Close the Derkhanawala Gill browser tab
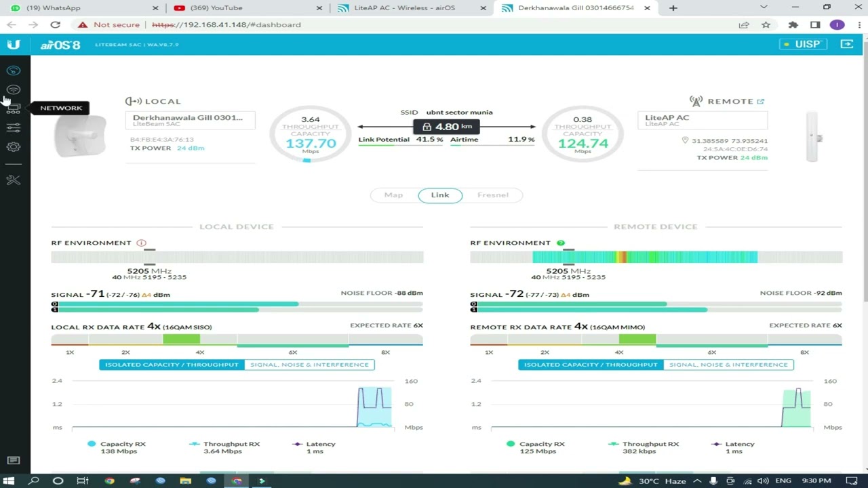The width and height of the screenshot is (868, 488). (647, 8)
